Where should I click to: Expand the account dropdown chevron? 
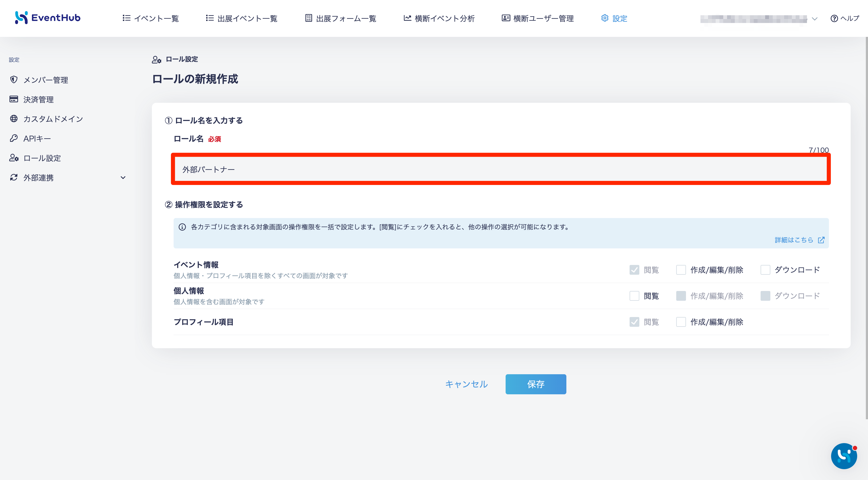[x=814, y=19]
